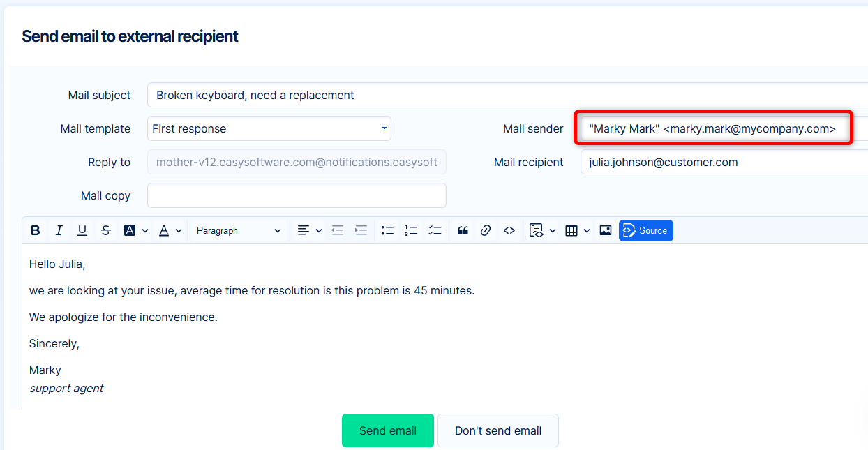Viewport: 868px width, 450px height.
Task: Insert a numbered list
Action: [411, 230]
